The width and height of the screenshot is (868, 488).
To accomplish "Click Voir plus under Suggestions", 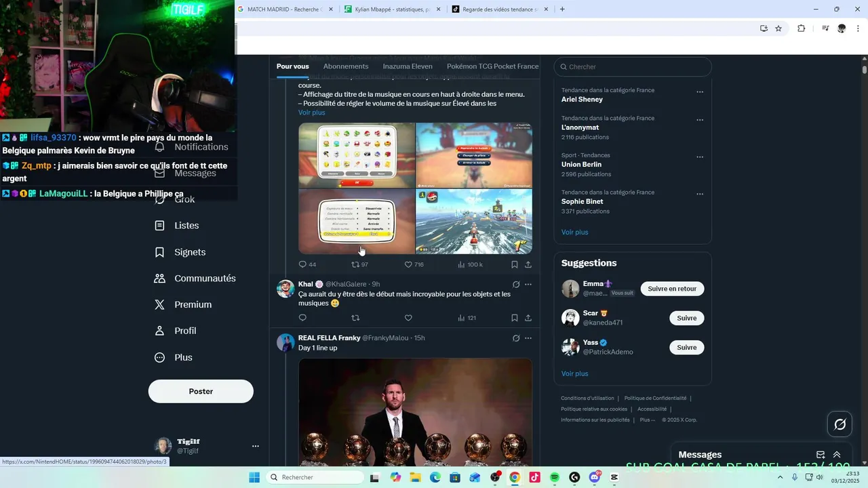I will (x=575, y=373).
